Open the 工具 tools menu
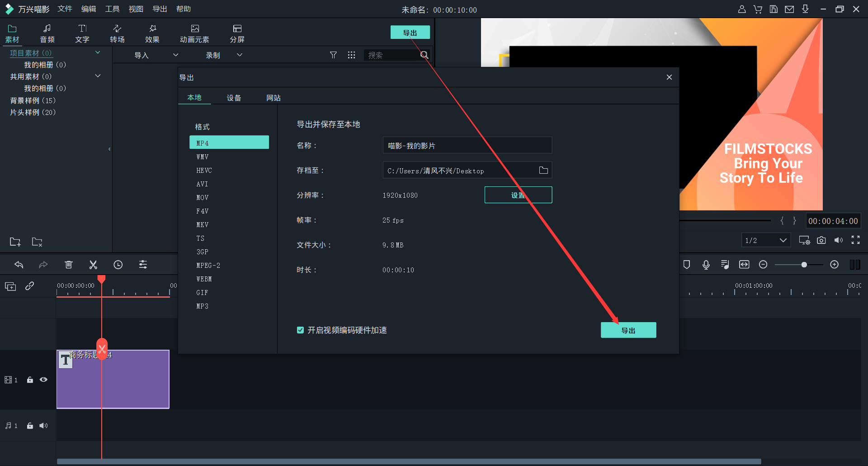The width and height of the screenshot is (868, 466). (x=112, y=9)
